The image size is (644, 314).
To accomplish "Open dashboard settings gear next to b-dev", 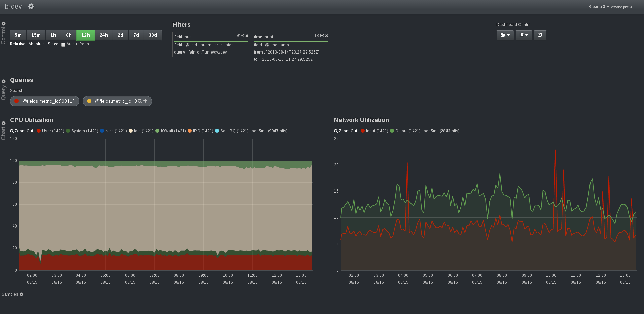I will tap(31, 6).
